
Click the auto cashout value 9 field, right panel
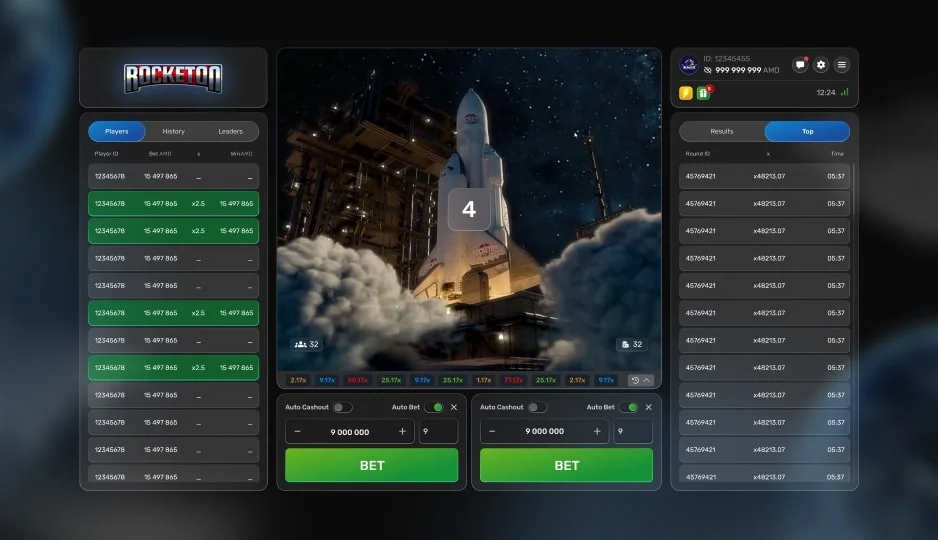(x=633, y=431)
